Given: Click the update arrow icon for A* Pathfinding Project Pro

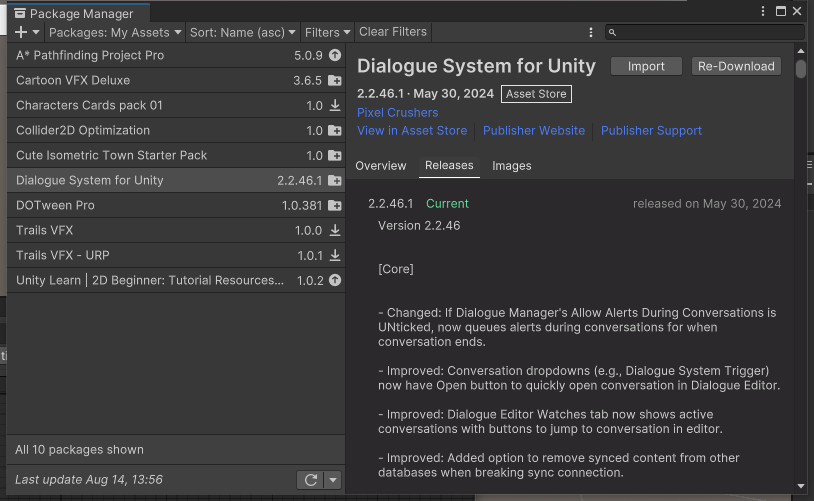Looking at the screenshot, I should (335, 55).
